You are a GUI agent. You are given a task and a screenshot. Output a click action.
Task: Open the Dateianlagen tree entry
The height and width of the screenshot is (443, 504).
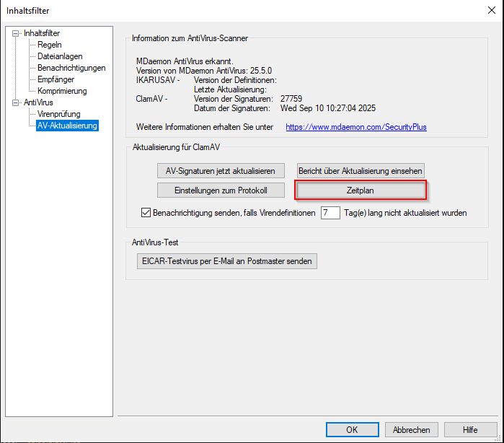click(60, 56)
